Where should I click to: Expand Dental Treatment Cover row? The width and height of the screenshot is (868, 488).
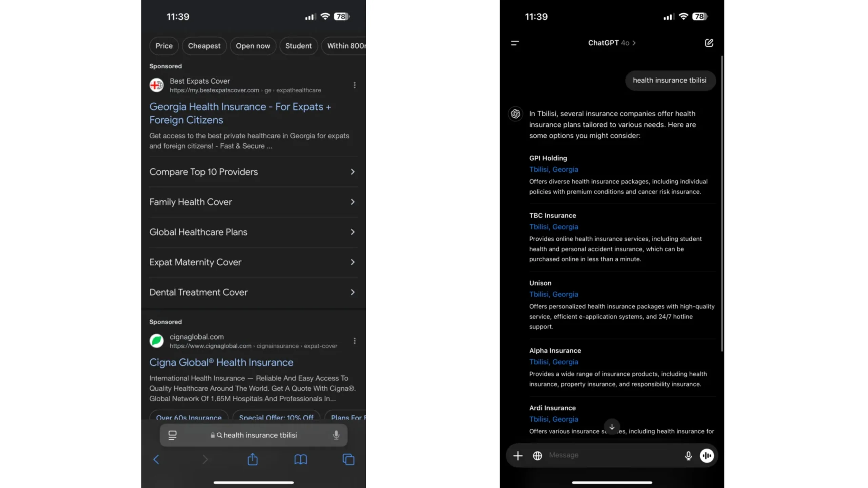tap(254, 292)
